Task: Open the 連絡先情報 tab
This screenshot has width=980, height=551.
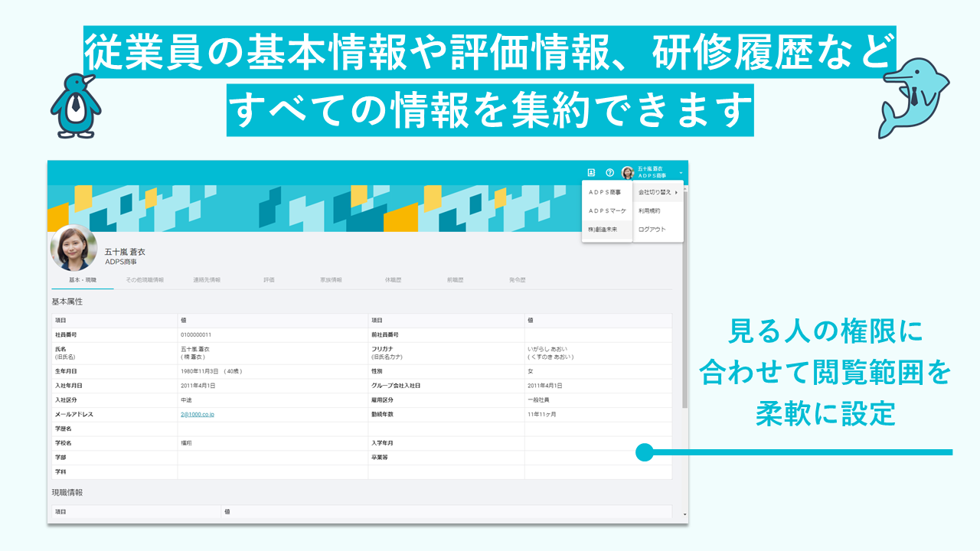Action: (x=207, y=280)
